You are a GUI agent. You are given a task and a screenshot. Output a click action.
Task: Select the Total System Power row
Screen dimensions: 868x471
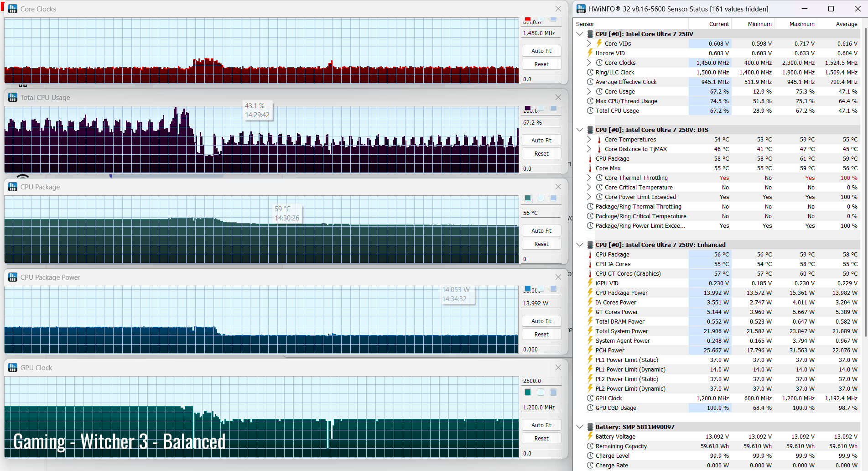tap(717, 331)
